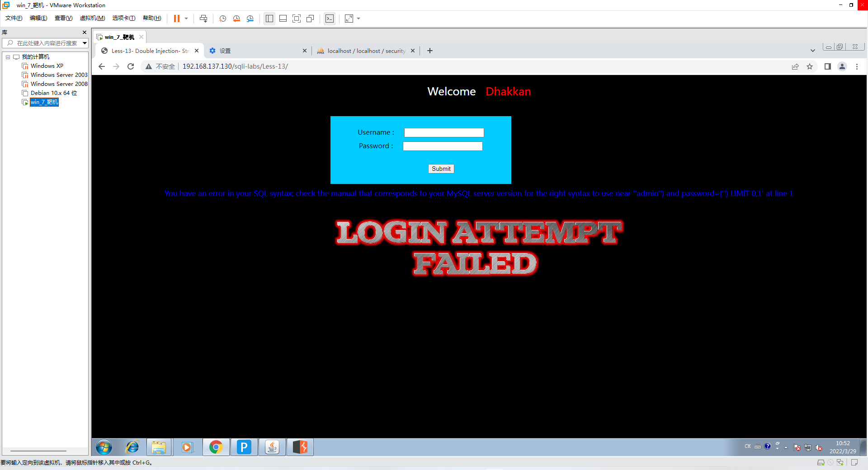
Task: Expand the stretch display dropdown arrow
Action: click(359, 19)
